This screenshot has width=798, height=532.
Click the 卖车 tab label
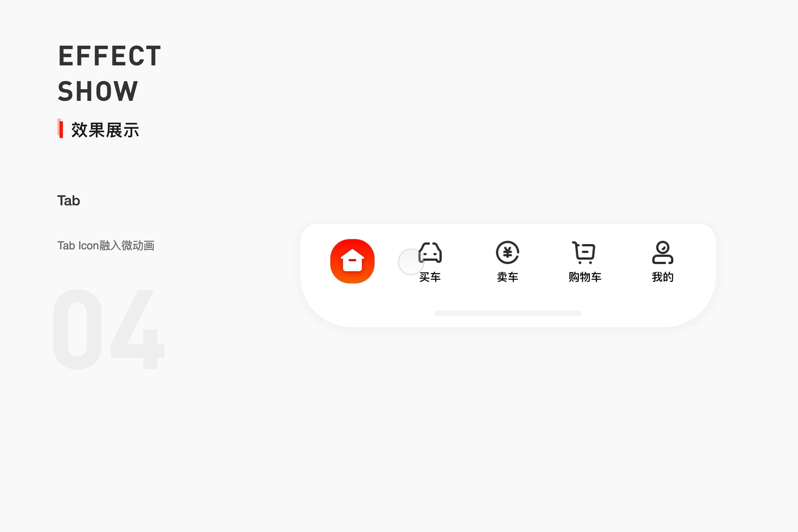pyautogui.click(x=508, y=277)
